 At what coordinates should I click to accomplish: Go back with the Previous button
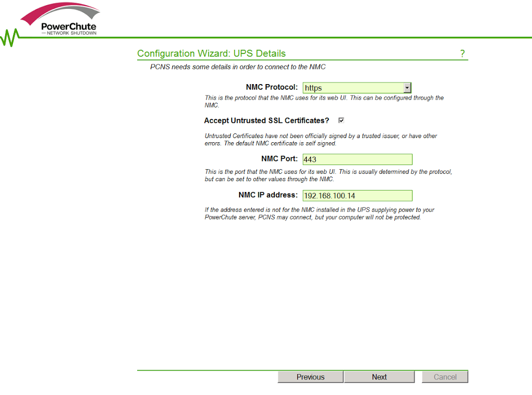coord(310,377)
